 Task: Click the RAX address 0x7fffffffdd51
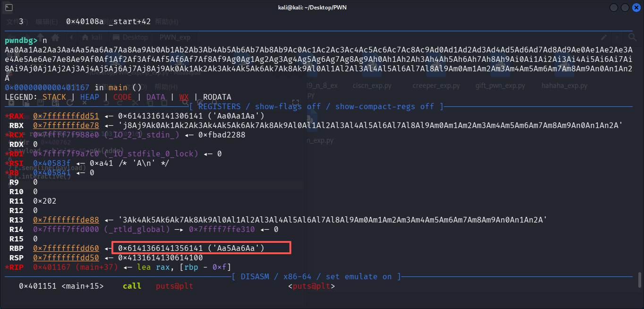click(x=66, y=116)
